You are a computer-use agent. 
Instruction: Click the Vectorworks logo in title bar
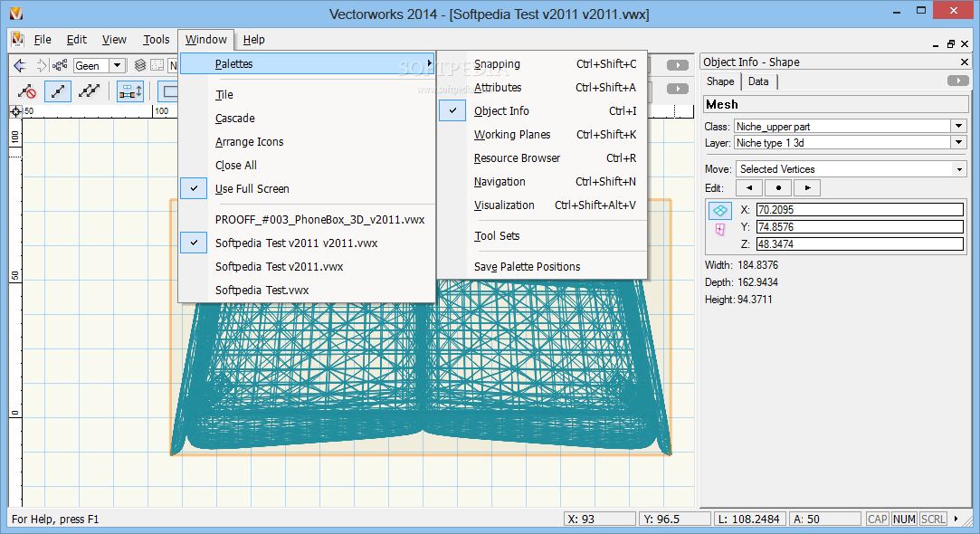[x=16, y=14]
